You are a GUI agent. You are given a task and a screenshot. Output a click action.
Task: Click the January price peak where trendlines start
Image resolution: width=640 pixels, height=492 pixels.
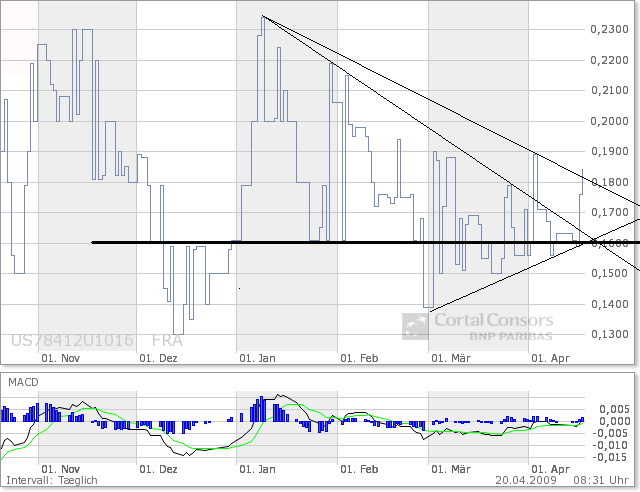coord(262,16)
